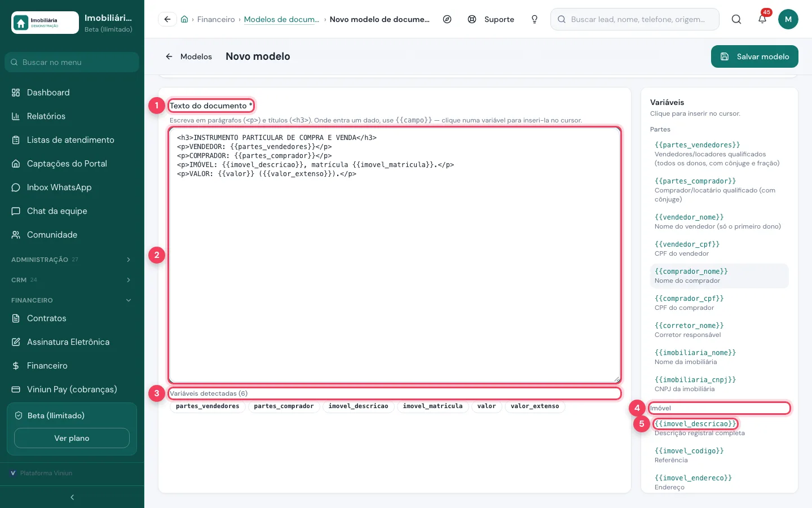Click the document text editor area

[x=395, y=255]
